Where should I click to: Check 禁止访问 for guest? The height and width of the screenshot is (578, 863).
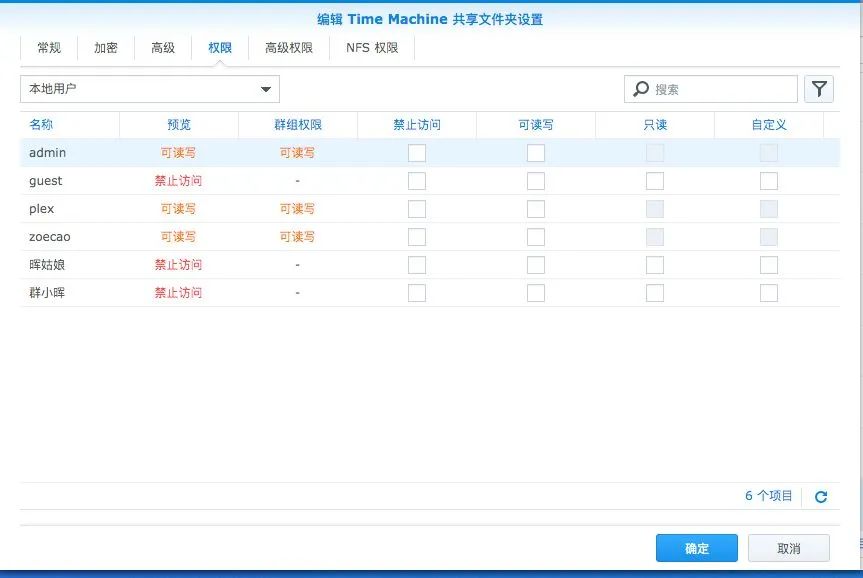[x=417, y=181]
